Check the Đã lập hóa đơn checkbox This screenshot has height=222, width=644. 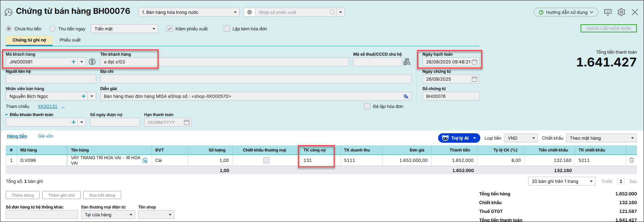point(367,106)
